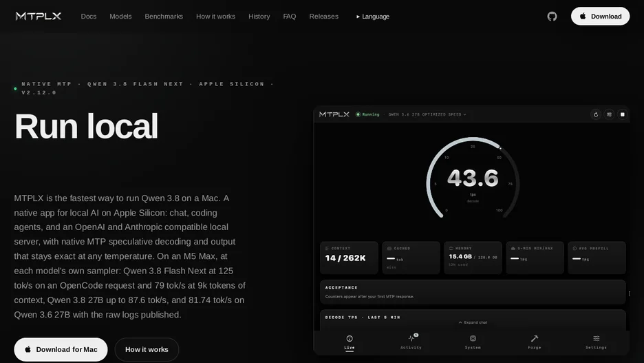Viewport: 644px width, 363px height.
Task: Click the Run local headline
Action: (86, 126)
